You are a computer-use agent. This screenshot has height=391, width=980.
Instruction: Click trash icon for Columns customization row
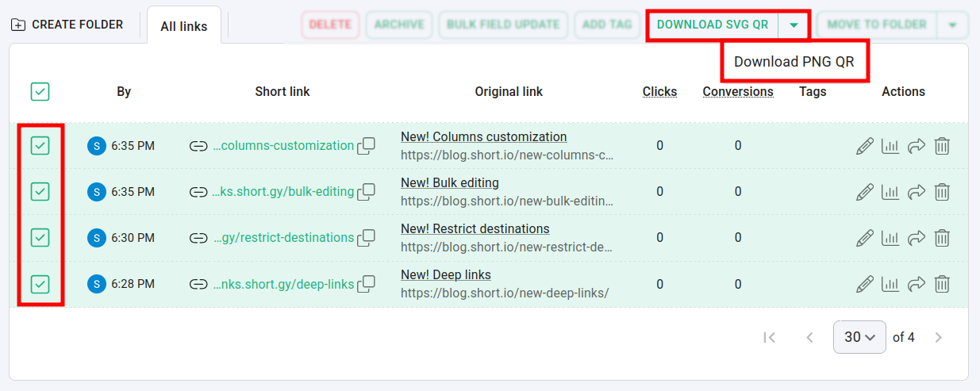pos(942,146)
